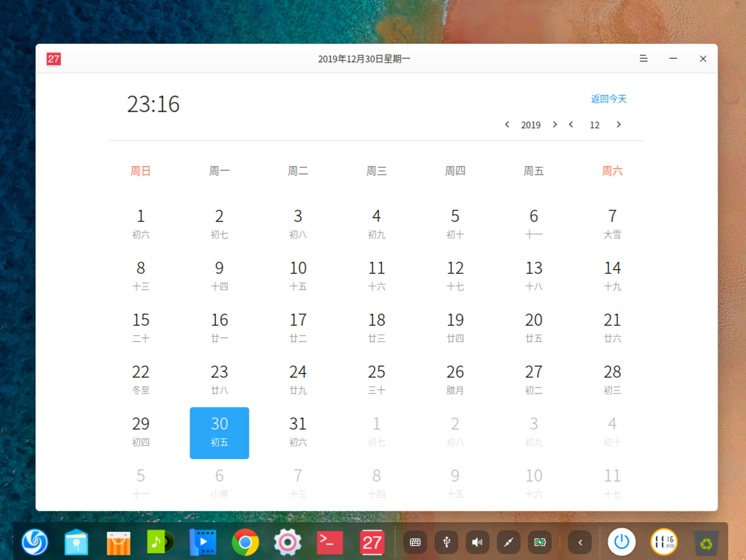
Task: Collapse the tray with arrow button
Action: coord(580,542)
